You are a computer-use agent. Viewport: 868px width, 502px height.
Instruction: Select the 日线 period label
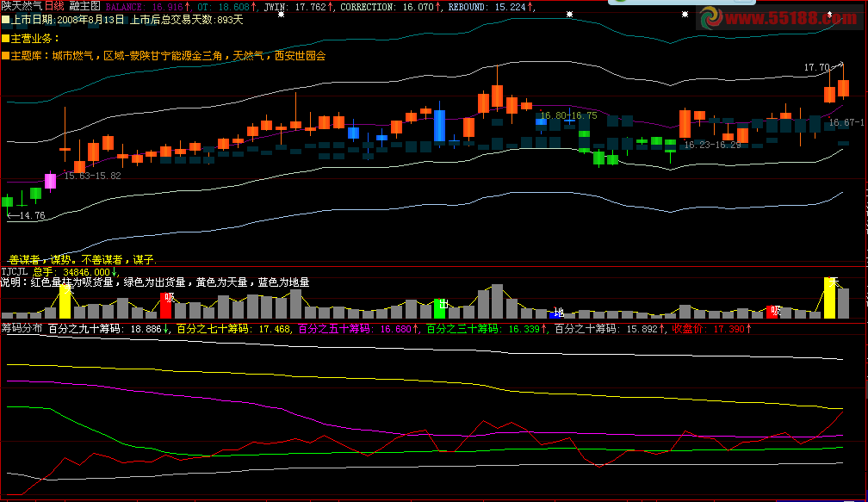click(54, 6)
